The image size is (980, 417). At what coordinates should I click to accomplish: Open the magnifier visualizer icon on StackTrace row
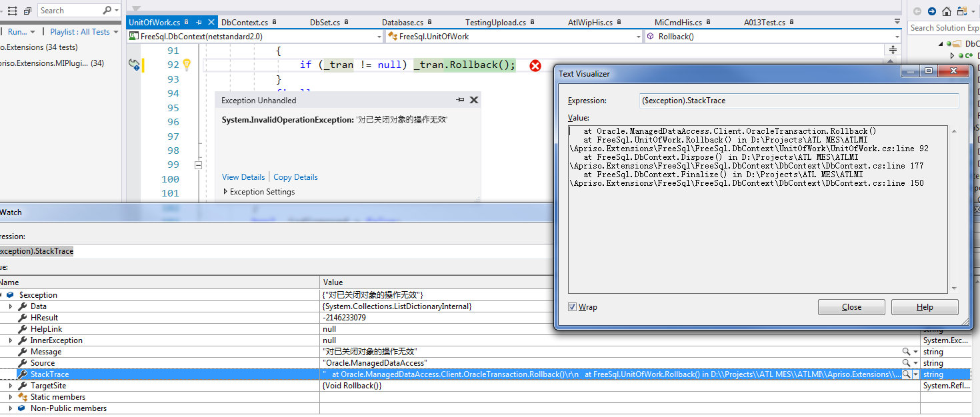click(906, 374)
